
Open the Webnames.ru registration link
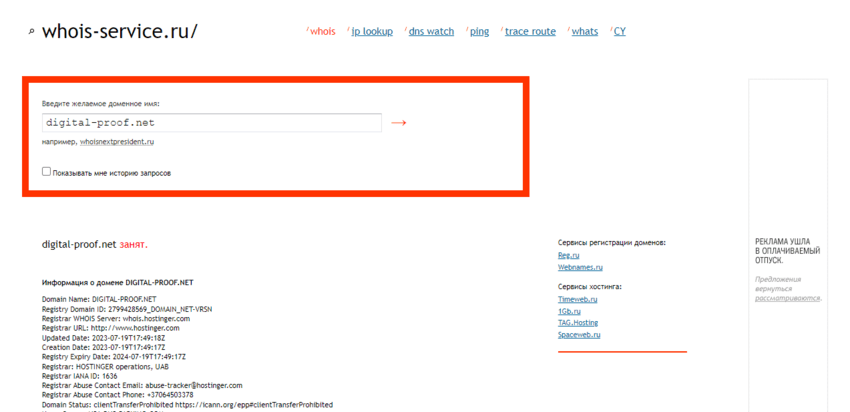click(580, 267)
